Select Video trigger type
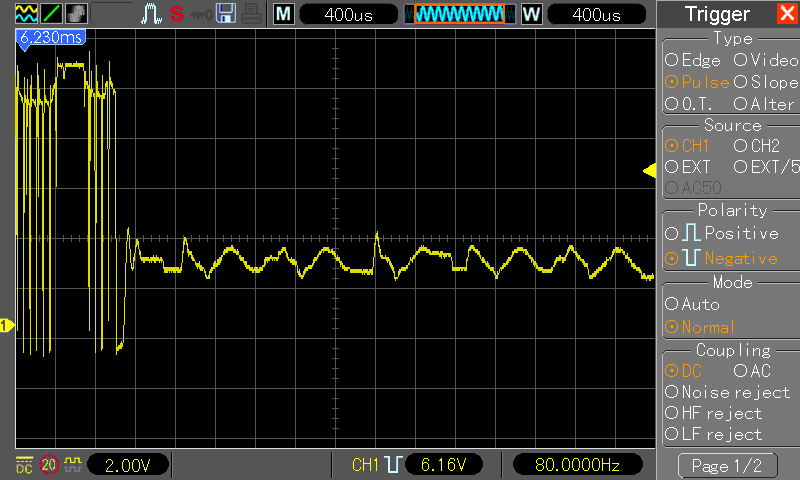This screenshot has height=480, width=800. [766, 60]
